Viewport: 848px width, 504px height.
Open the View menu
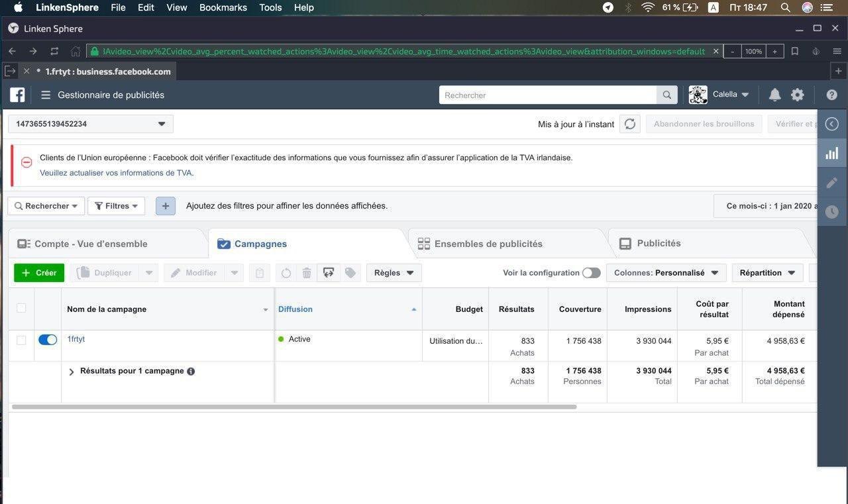pyautogui.click(x=177, y=7)
